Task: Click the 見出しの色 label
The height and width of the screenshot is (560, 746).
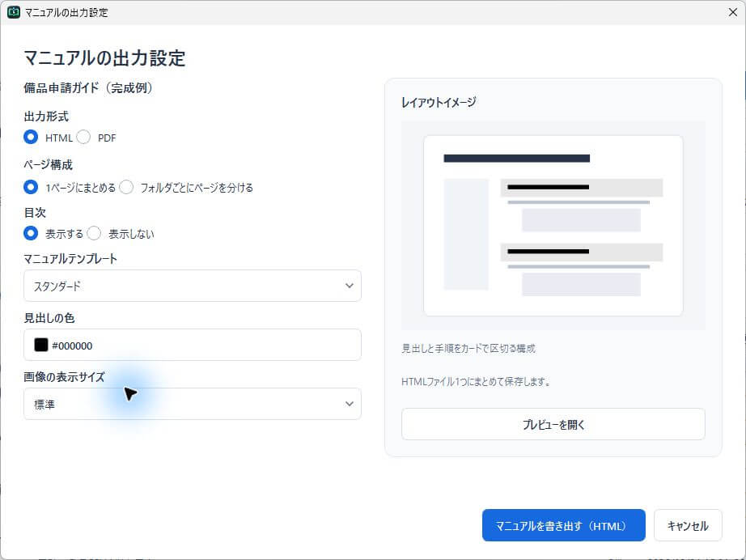Action: (49, 318)
